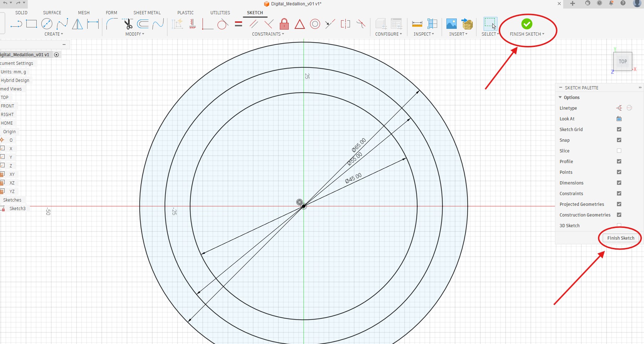This screenshot has height=344, width=644.
Task: Open the Measure ruler tool
Action: pyautogui.click(x=417, y=24)
